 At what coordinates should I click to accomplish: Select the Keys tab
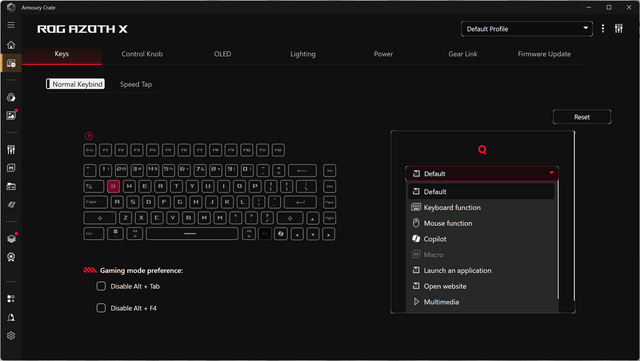pos(62,54)
